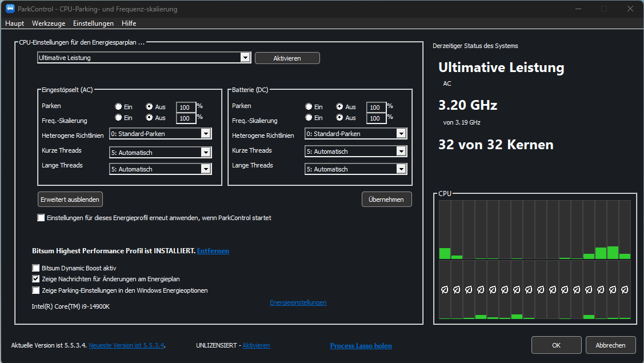Select Aus for Batterie Freq.-Skalierung

(339, 118)
